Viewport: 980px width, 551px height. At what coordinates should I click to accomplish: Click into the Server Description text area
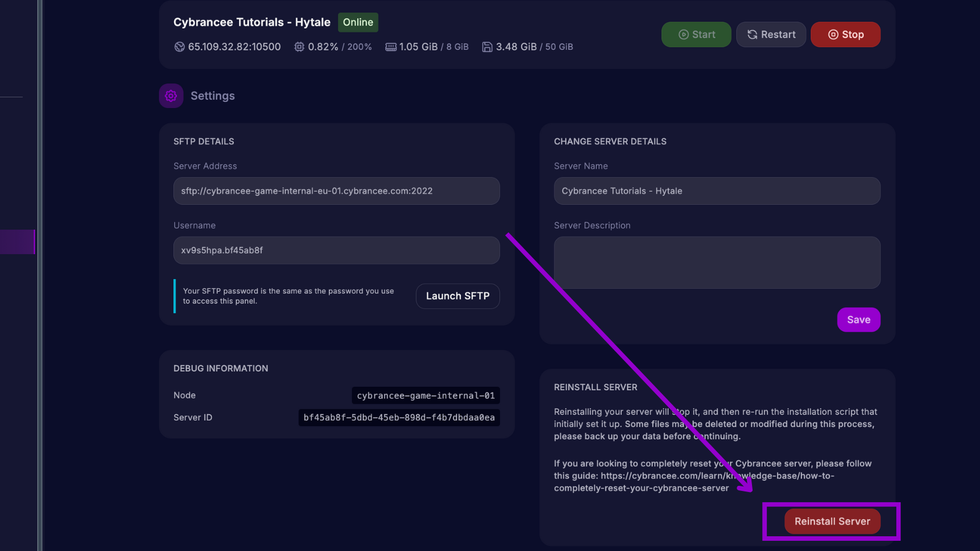coord(717,262)
